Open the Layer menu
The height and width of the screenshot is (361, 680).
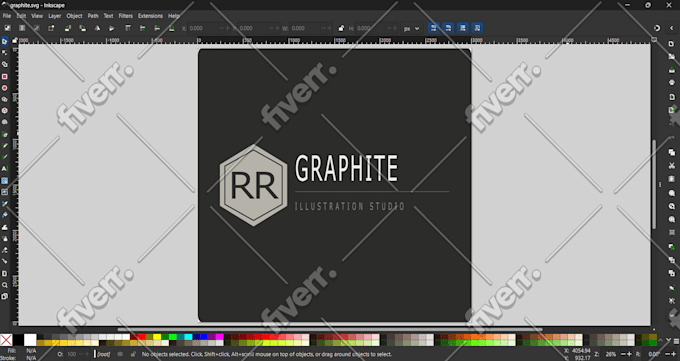(54, 16)
